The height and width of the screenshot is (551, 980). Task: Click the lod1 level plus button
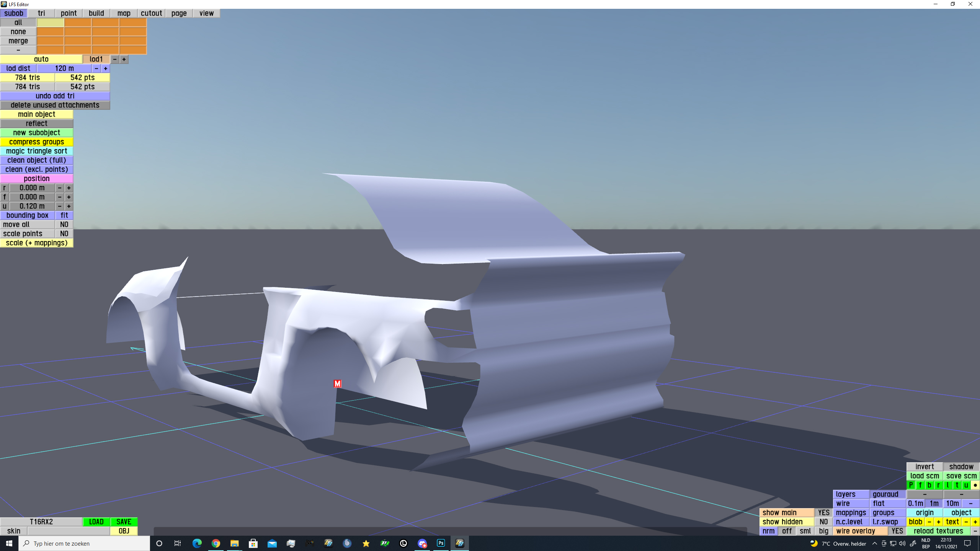point(124,59)
